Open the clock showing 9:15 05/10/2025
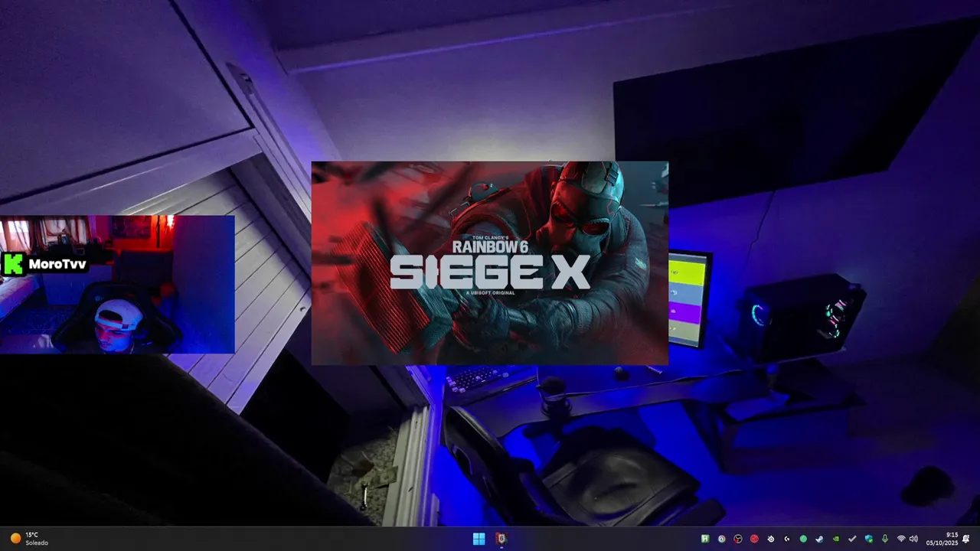 click(942, 539)
